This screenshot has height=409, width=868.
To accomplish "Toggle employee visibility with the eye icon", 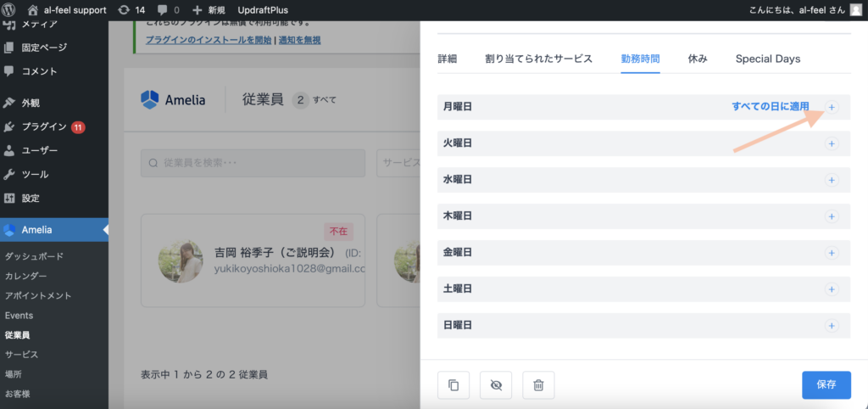I will (x=496, y=385).
